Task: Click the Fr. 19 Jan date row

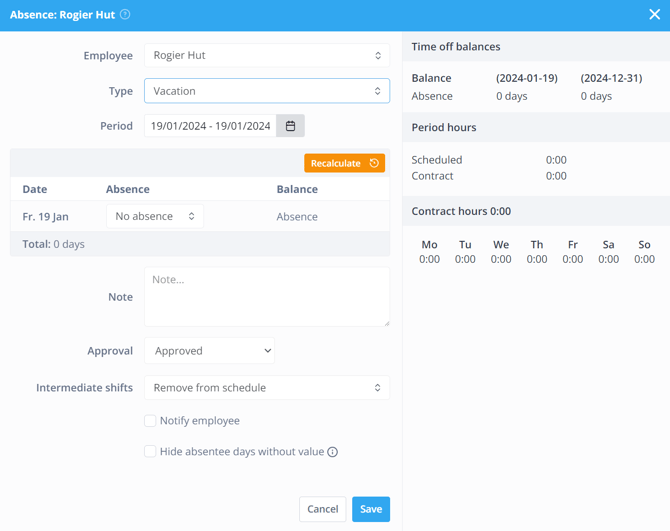Action: [x=46, y=216]
